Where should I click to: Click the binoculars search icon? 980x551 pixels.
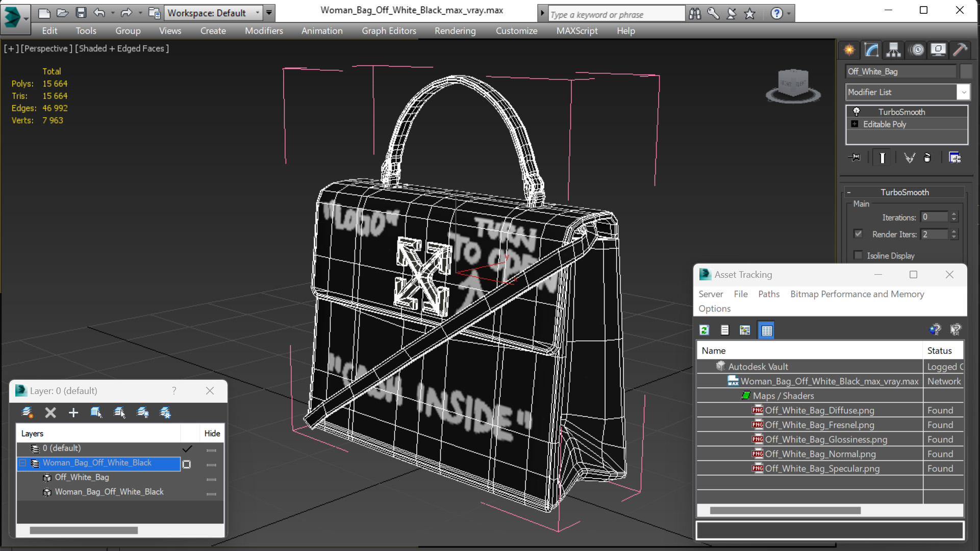(x=694, y=14)
